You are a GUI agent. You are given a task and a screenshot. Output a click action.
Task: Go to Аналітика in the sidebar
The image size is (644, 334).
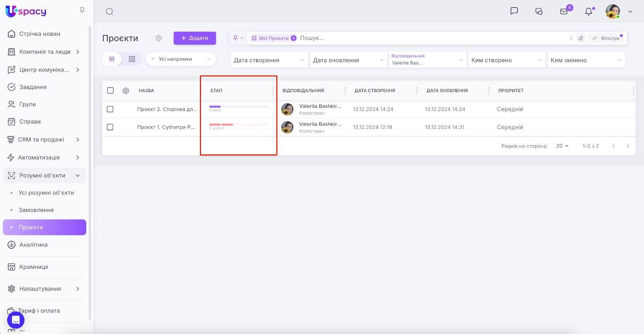(x=33, y=245)
